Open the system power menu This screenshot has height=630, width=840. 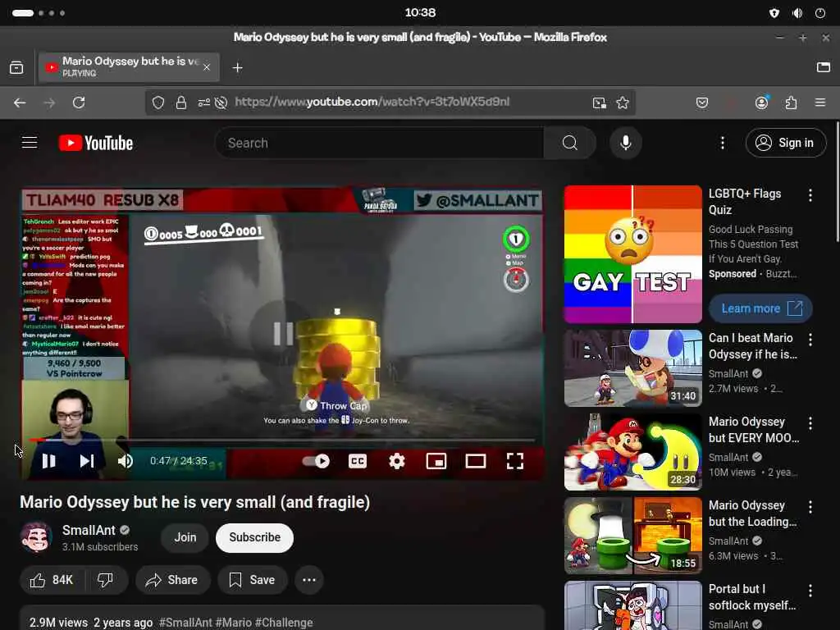coord(820,13)
